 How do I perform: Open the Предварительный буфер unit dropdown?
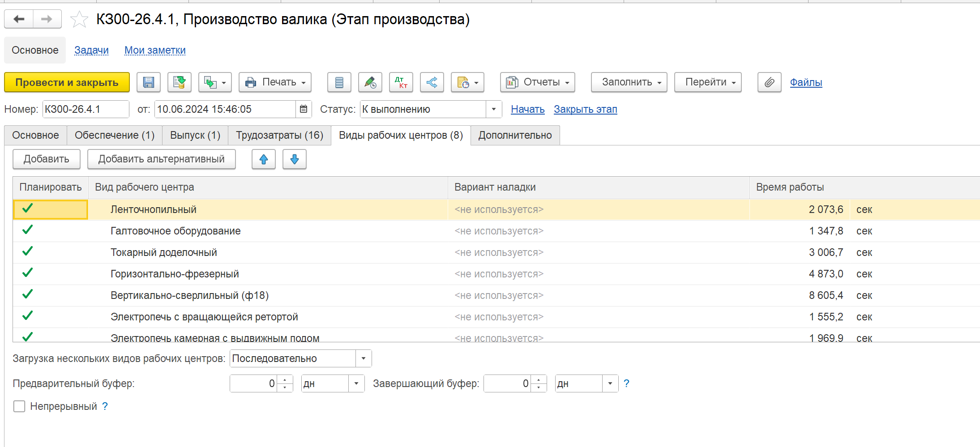tap(356, 383)
